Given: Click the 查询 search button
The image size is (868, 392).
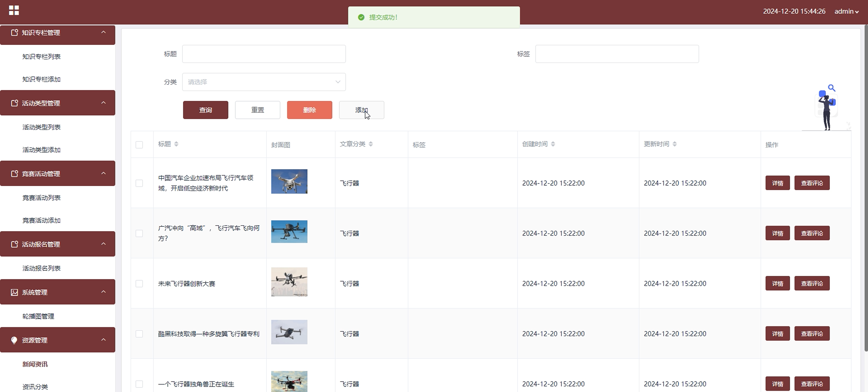Looking at the screenshot, I should [x=206, y=110].
